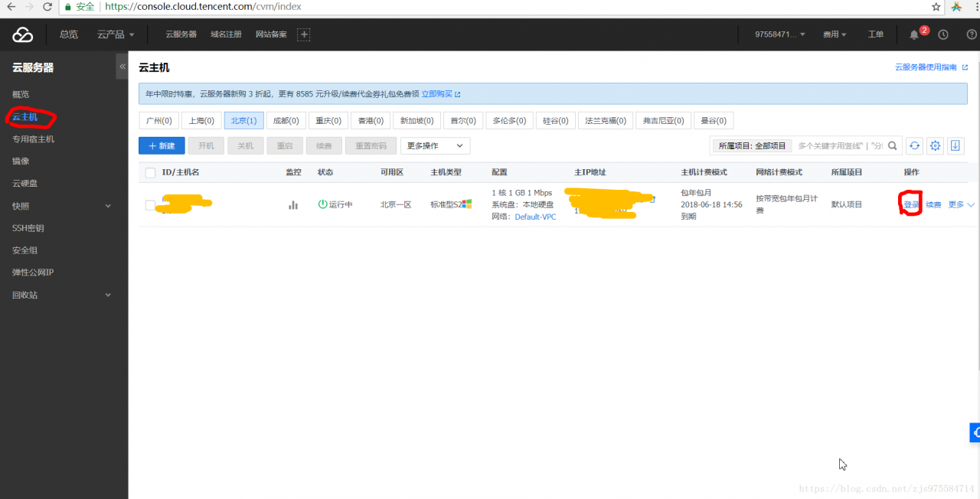Click the 关机 button

[245, 145]
